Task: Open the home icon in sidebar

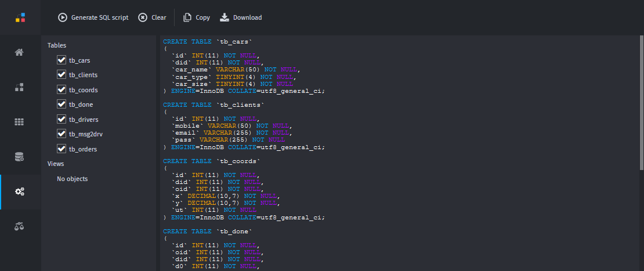Action: pos(19,52)
